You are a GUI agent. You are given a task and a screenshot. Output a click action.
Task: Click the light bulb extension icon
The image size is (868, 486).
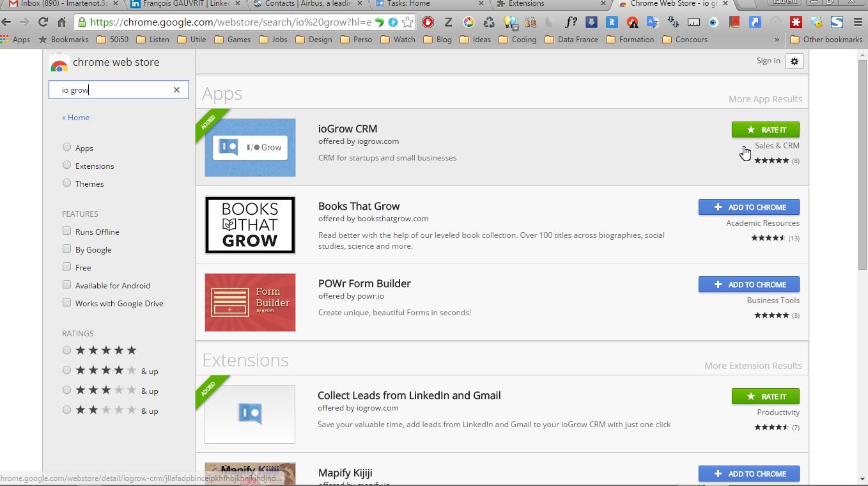coord(509,22)
